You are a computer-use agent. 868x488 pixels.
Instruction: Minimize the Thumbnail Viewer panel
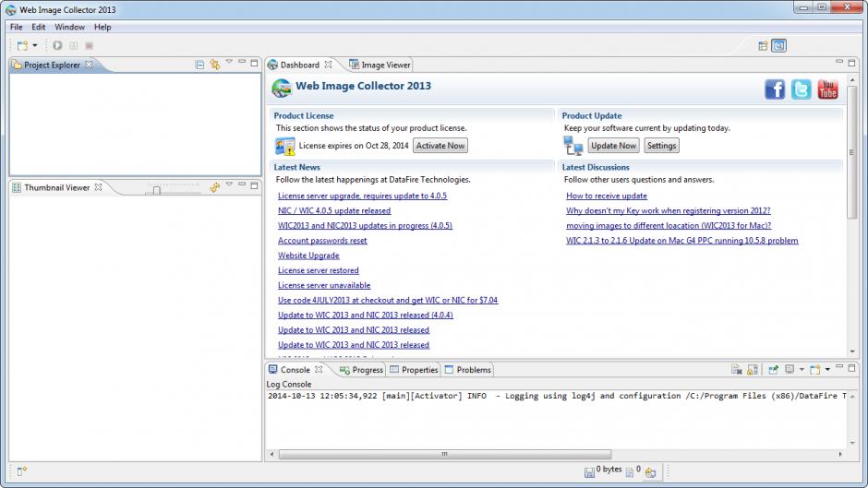pyautogui.click(x=242, y=184)
